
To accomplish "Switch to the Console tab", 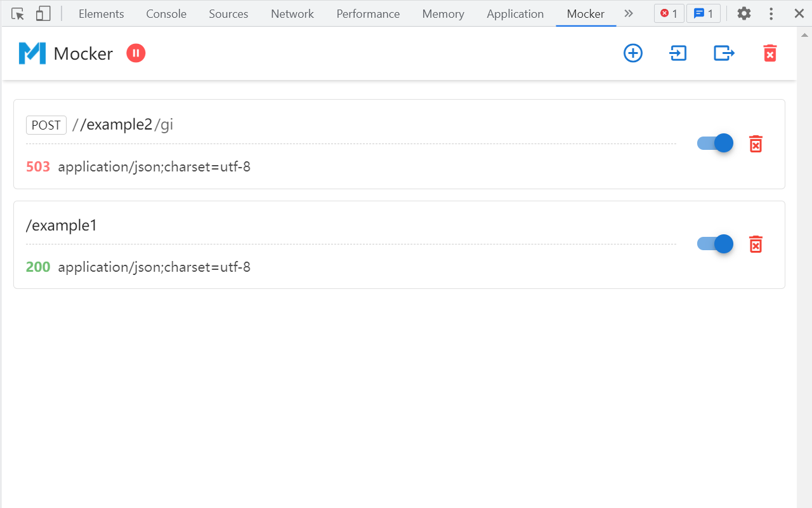I will tap(166, 13).
